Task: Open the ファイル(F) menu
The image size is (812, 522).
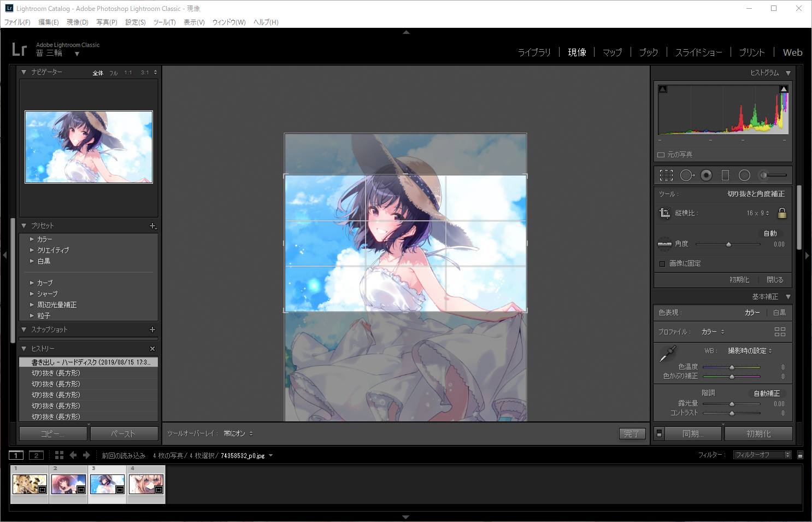Action: click(17, 22)
